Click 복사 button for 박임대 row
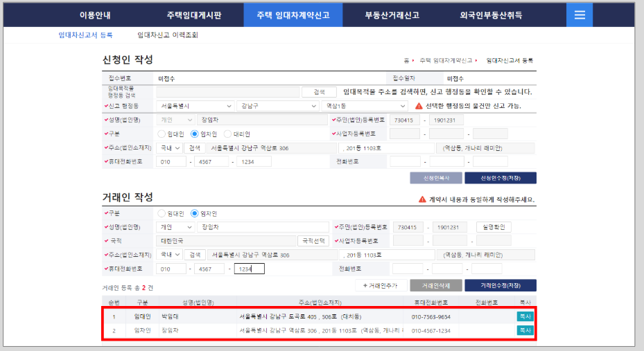The image size is (644, 351). [x=525, y=316]
